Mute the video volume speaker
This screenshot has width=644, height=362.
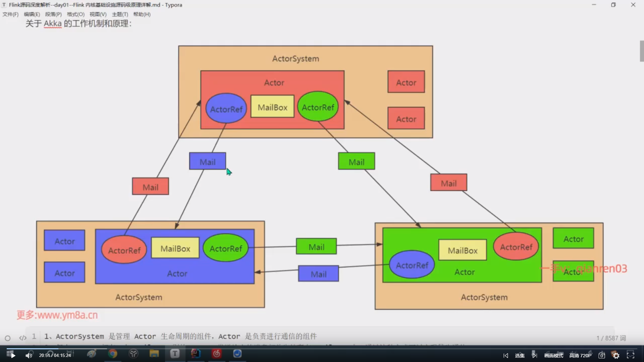[29, 356]
